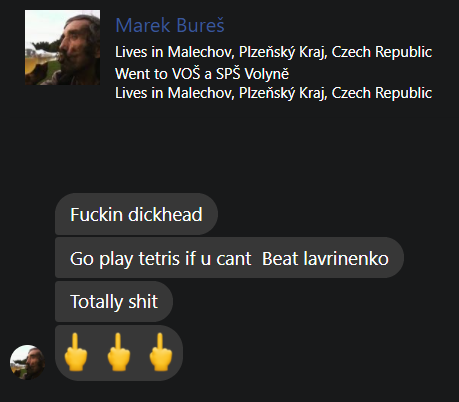Click empty area between profile header and messages
The image size is (459, 402).
[x=229, y=147]
